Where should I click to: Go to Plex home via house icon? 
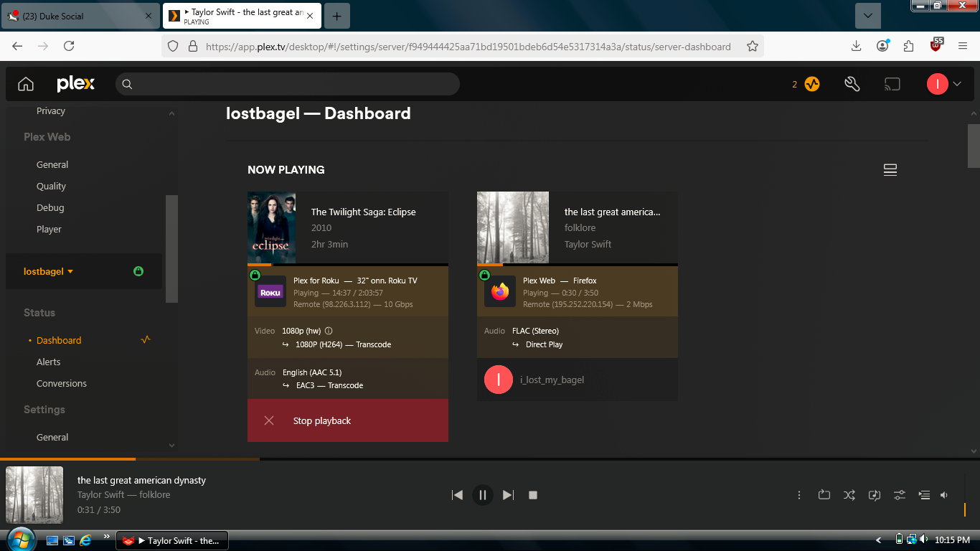[26, 84]
